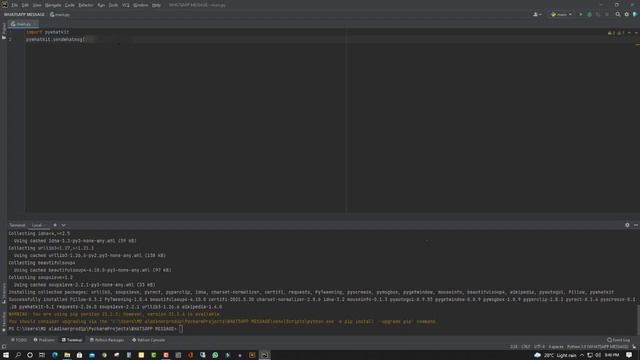
Task: Select the Local terminal session tab
Action: click(38, 225)
